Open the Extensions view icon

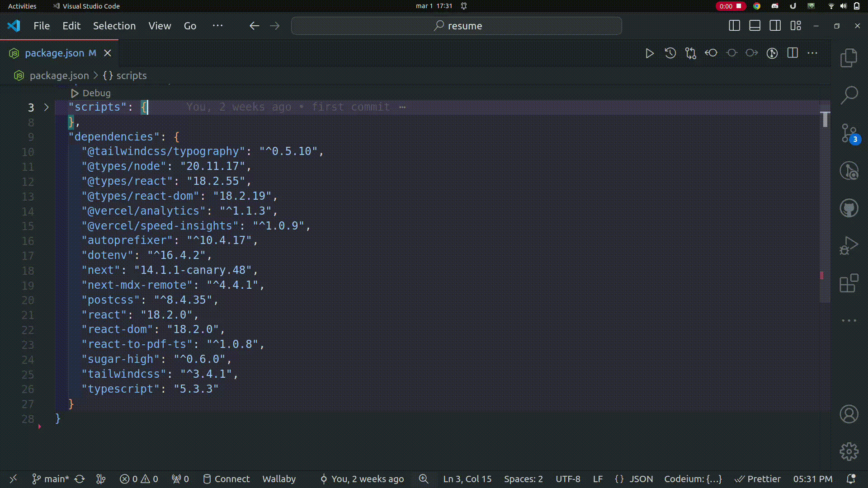tap(849, 284)
